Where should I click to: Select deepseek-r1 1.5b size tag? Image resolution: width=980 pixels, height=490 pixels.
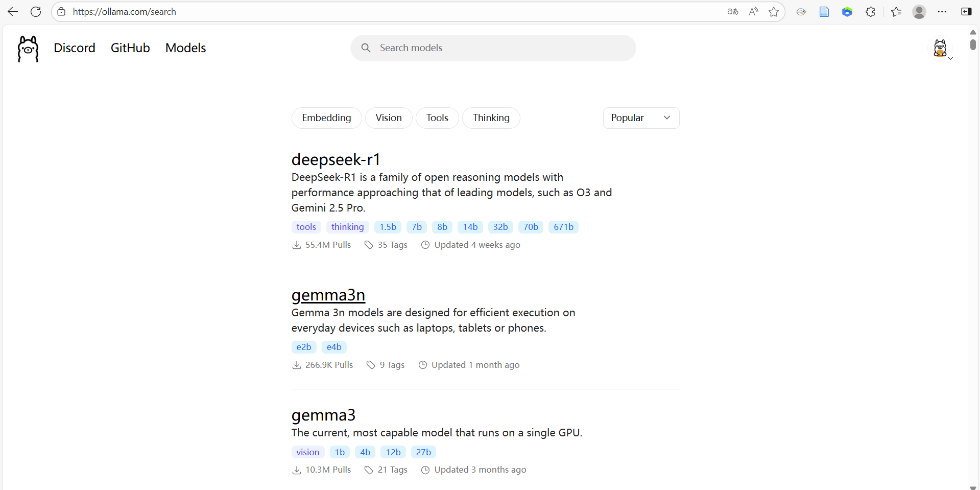click(x=388, y=227)
